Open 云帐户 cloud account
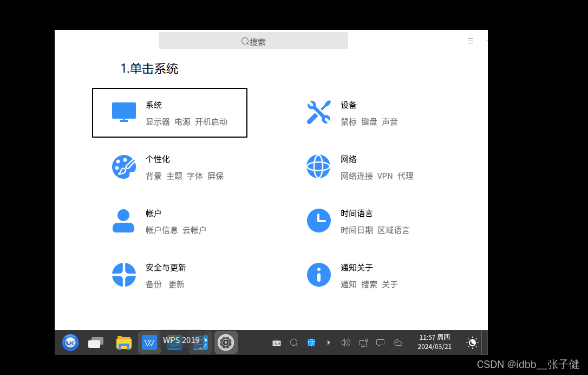588x375 pixels. pos(194,230)
